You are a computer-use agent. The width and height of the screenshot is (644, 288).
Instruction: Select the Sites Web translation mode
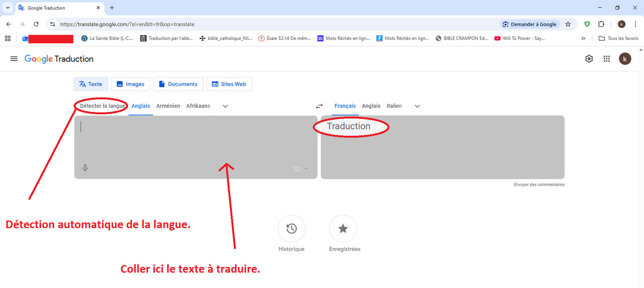coord(229,84)
